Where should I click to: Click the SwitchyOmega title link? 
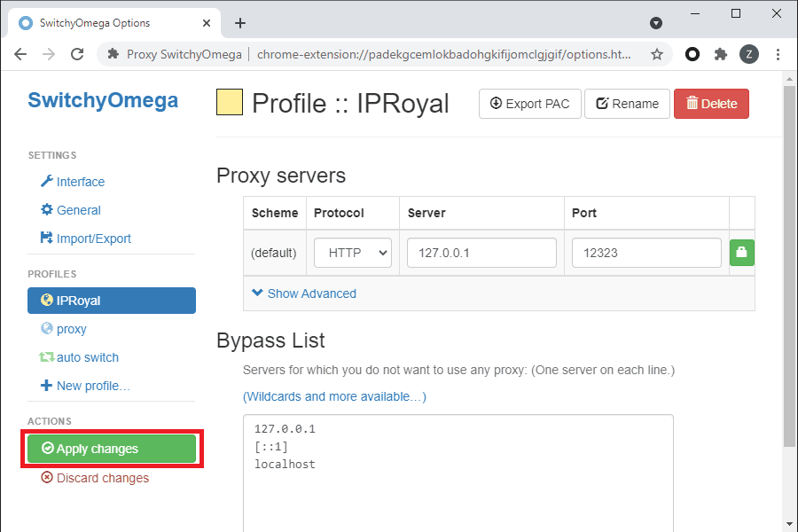click(x=103, y=100)
